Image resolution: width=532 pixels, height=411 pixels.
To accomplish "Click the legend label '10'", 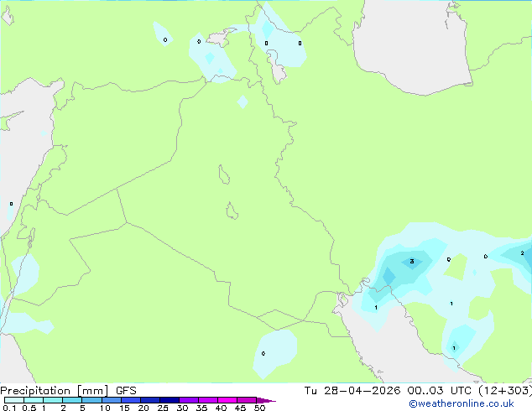I will click(x=105, y=408).
